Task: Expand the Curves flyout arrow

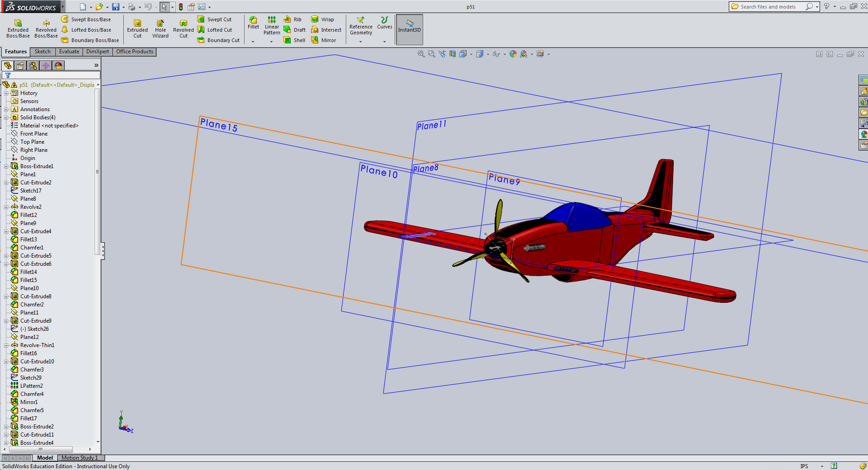Action: click(385, 42)
